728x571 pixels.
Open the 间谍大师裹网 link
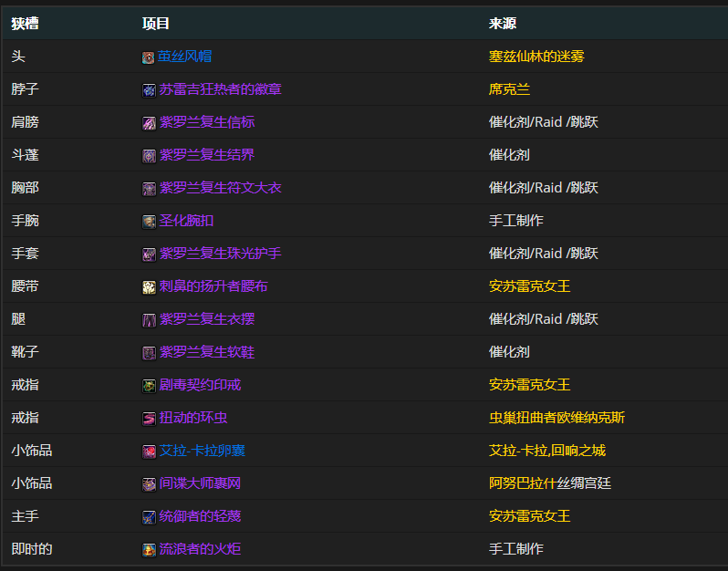[200, 483]
